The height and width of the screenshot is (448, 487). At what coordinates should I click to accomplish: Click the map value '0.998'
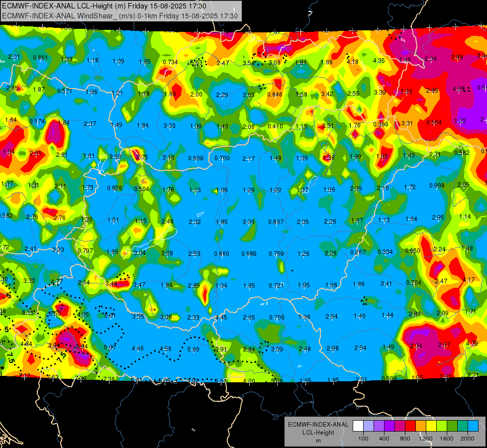[x=437, y=186]
